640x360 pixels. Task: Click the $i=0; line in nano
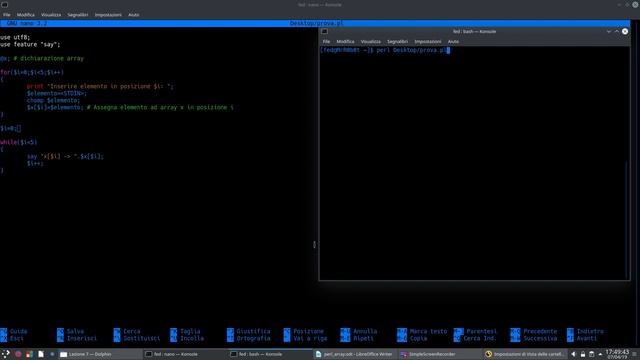[10, 129]
